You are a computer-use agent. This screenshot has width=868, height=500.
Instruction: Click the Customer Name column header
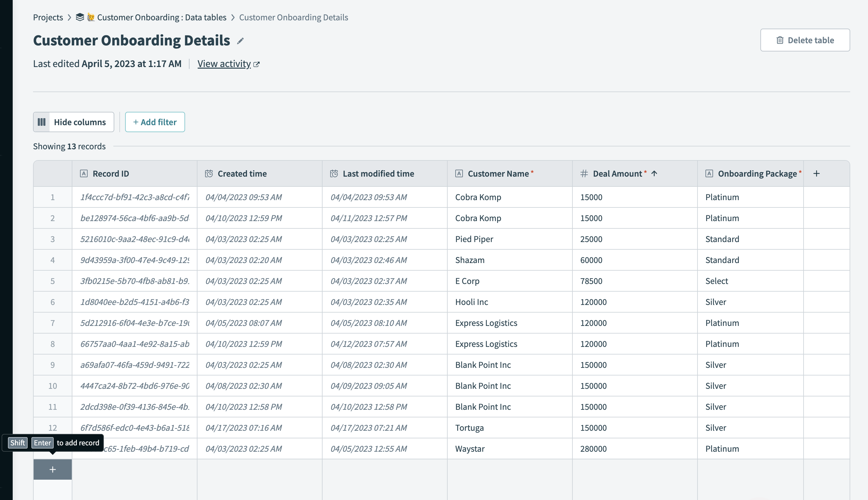[510, 173]
